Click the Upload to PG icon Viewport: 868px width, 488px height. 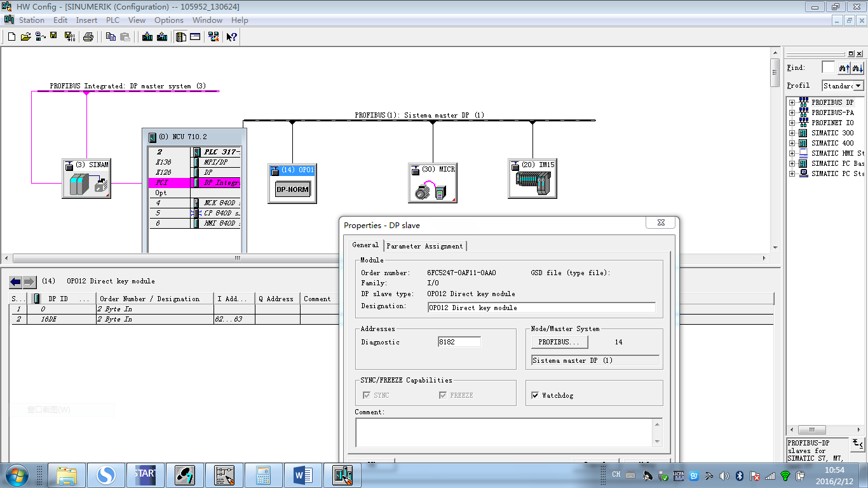click(x=162, y=37)
